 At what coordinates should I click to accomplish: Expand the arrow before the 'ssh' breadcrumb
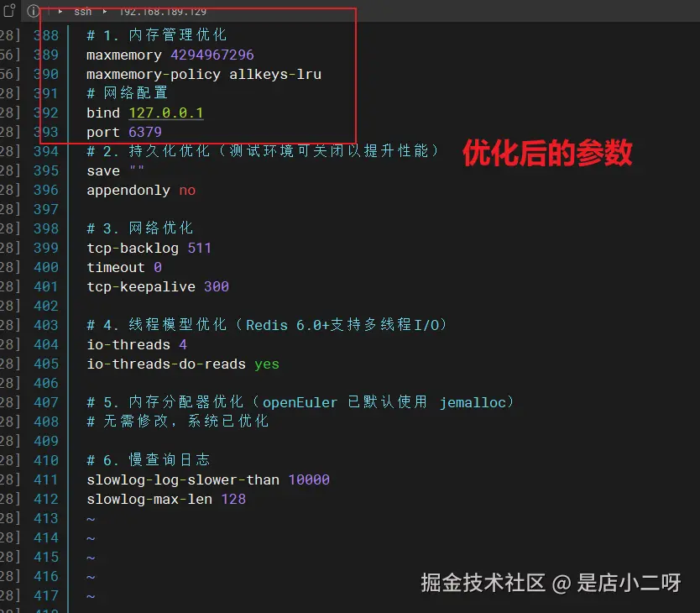(60, 12)
